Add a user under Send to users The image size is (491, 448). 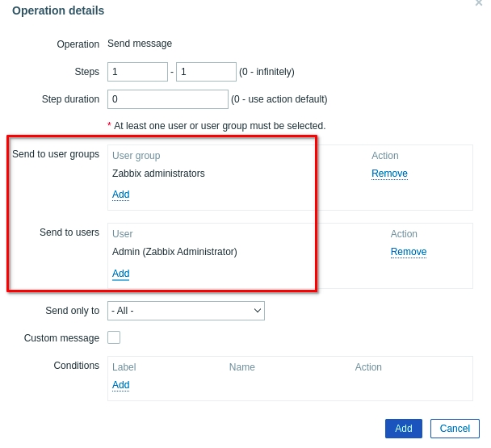coord(120,274)
